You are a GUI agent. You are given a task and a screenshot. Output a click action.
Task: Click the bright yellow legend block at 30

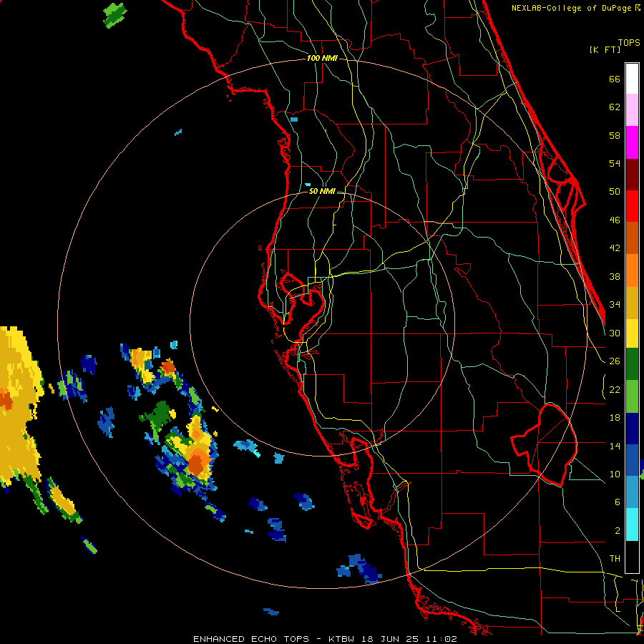[632, 333]
